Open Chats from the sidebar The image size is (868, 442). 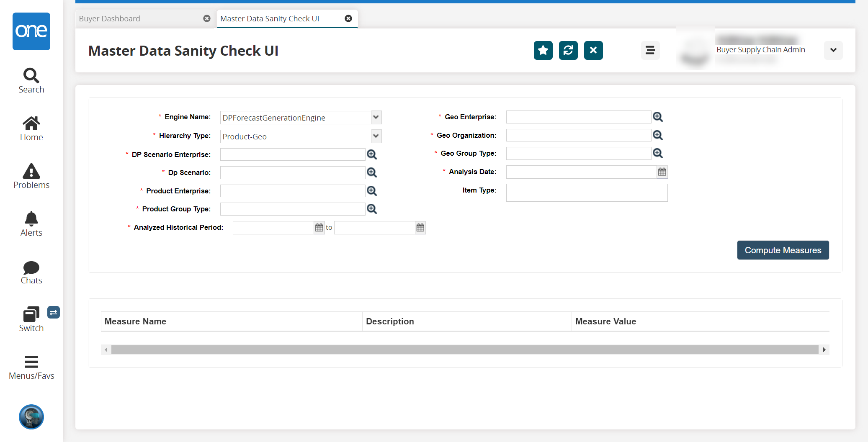coord(31,272)
